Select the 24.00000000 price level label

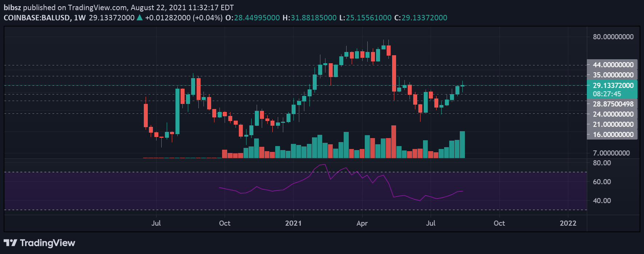613,114
